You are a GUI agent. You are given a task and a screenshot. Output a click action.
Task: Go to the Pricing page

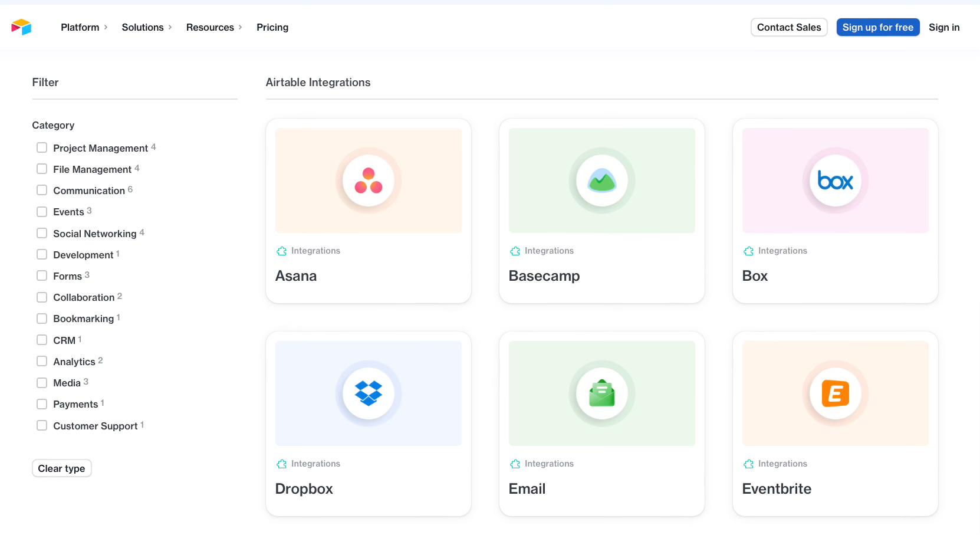pos(272,27)
